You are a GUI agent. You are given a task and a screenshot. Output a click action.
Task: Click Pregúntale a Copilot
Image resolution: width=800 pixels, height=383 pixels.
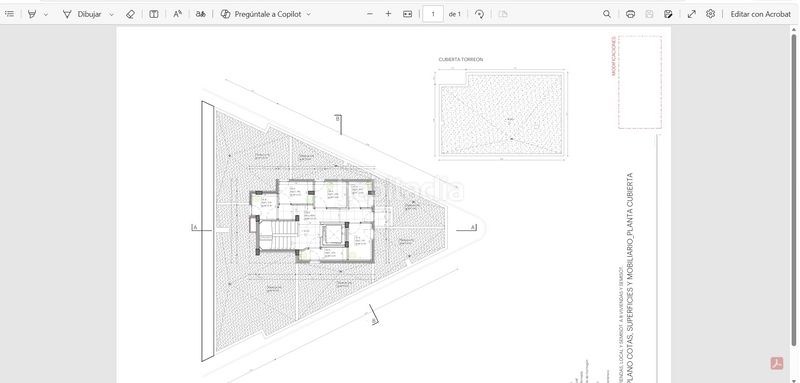(260, 14)
